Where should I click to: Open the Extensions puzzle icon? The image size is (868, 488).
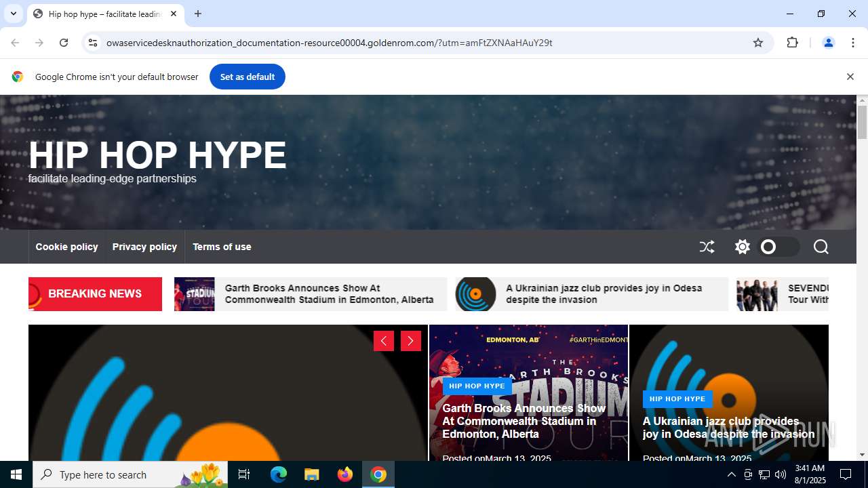[792, 43]
